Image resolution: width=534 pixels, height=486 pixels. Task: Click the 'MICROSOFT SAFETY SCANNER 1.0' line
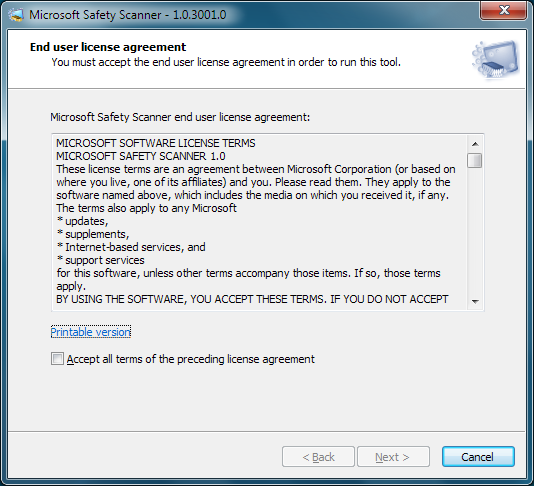tap(141, 156)
